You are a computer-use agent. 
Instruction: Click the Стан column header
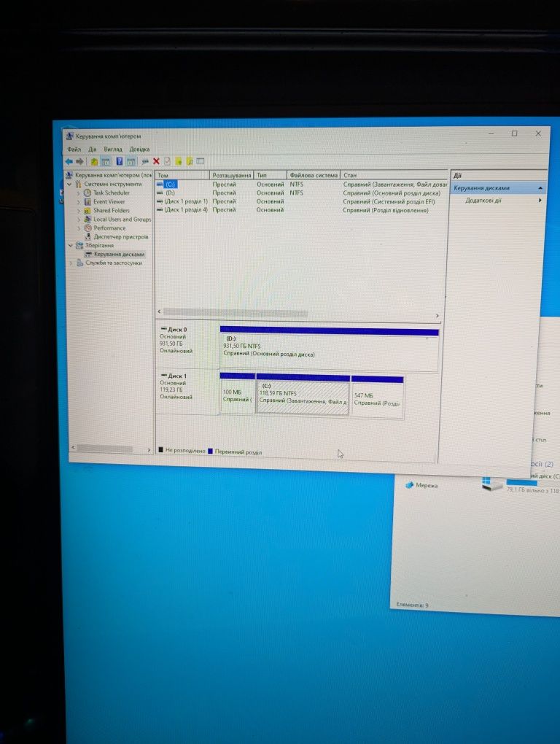[394, 175]
